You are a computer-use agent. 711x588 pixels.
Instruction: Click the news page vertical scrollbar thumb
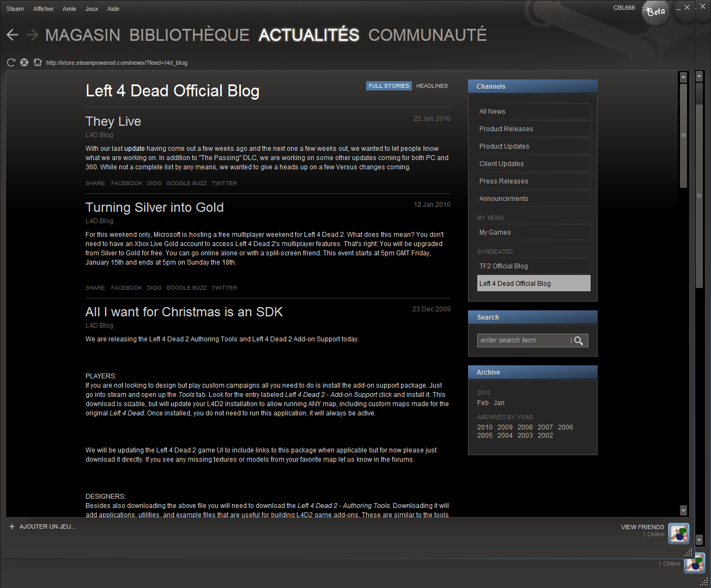coord(683,136)
